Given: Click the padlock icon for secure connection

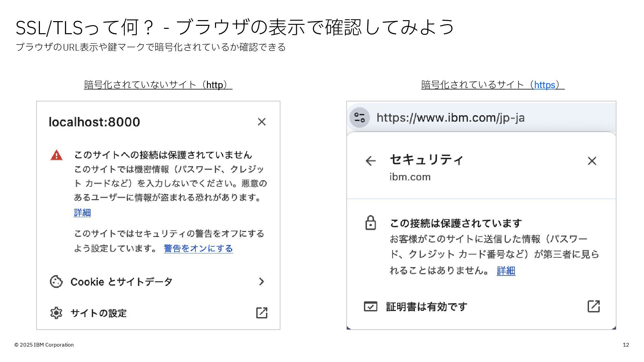Looking at the screenshot, I should [x=370, y=223].
